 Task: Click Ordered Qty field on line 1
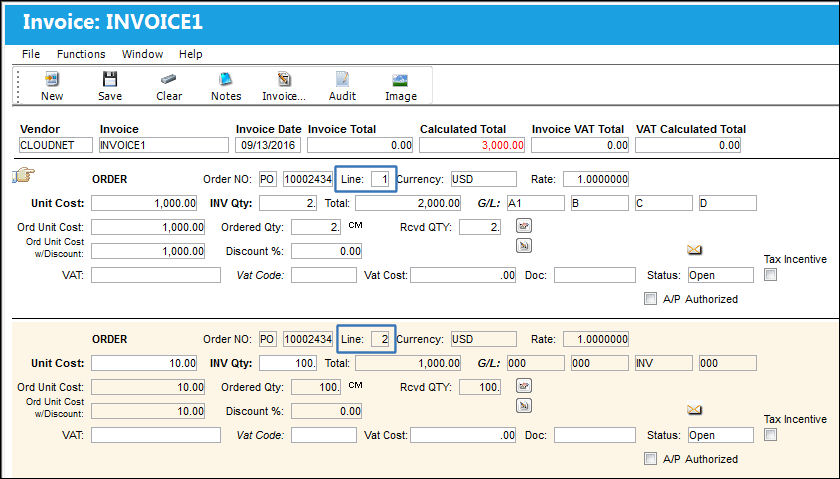click(316, 227)
